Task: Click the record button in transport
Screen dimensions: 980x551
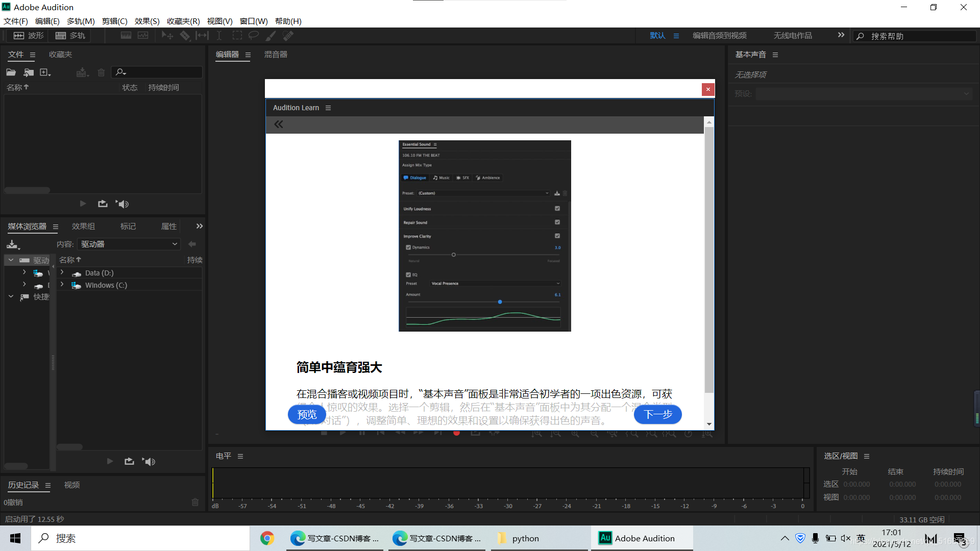Action: 456,433
